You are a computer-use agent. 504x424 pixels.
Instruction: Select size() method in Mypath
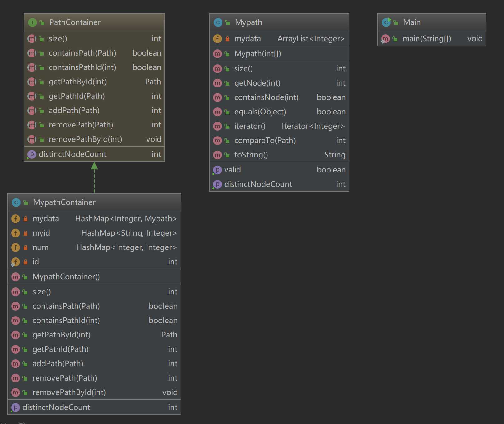pyautogui.click(x=243, y=69)
